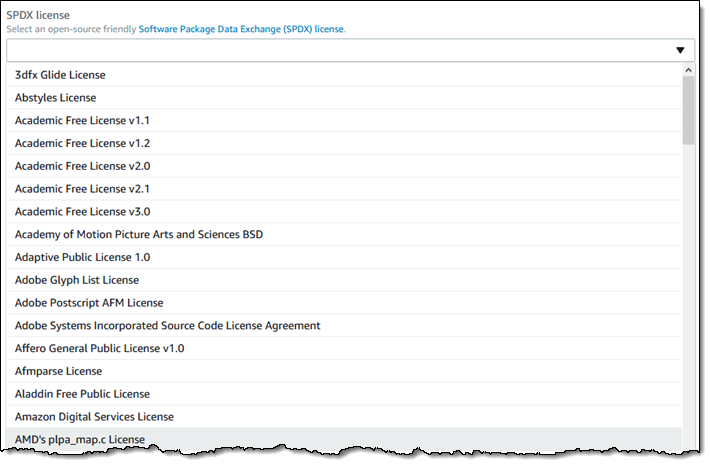Select Adobe Systems Incorporated Source Code License
The width and height of the screenshot is (710, 465).
[167, 326]
